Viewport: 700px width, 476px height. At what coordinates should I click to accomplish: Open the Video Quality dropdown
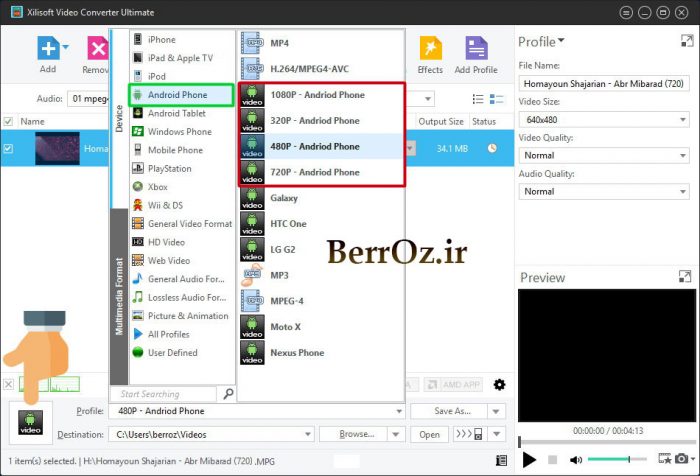pyautogui.click(x=603, y=155)
